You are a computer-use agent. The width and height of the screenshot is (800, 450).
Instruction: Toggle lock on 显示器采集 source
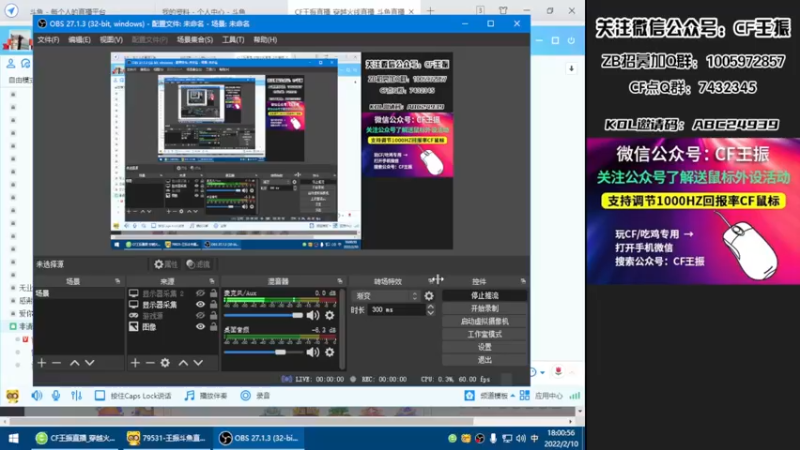[x=213, y=305]
